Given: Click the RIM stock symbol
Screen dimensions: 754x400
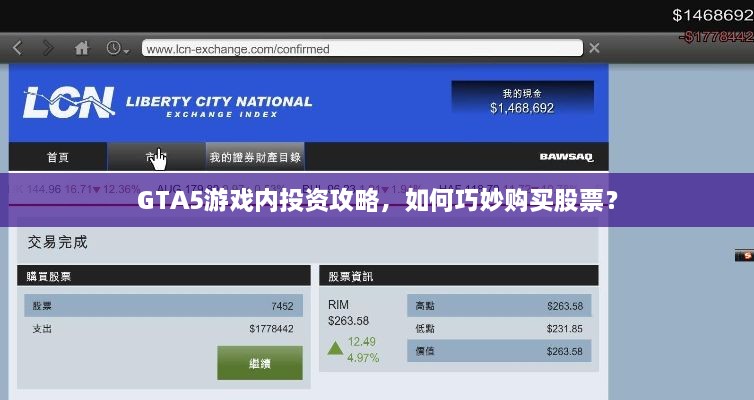Looking at the screenshot, I should pos(339,305).
